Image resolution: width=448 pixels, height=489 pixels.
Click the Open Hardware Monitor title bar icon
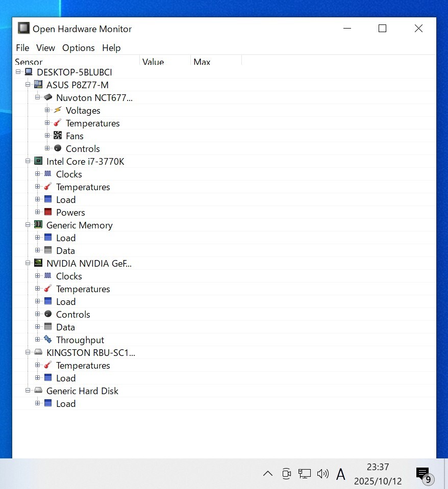pyautogui.click(x=23, y=28)
